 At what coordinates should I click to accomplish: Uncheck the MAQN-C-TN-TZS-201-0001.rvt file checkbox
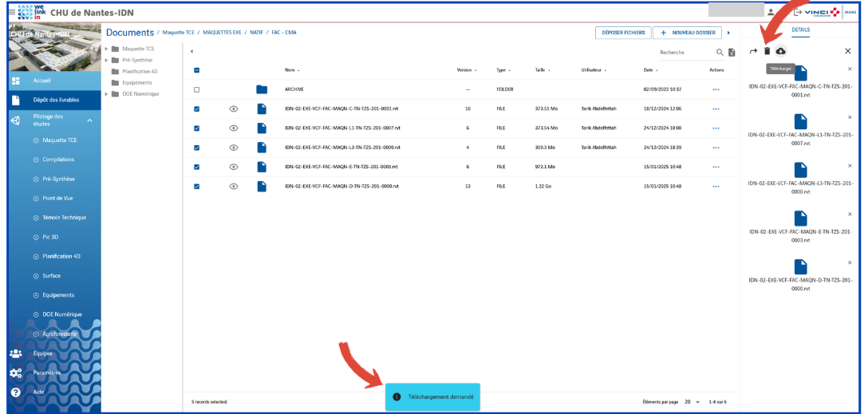point(197,108)
